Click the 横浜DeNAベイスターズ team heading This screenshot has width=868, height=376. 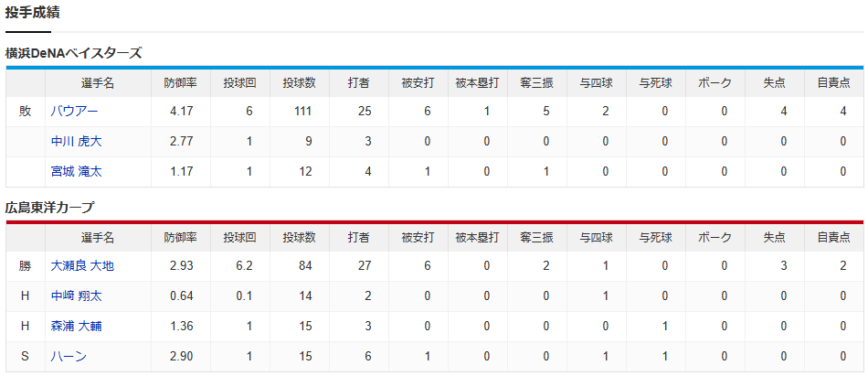click(x=74, y=53)
